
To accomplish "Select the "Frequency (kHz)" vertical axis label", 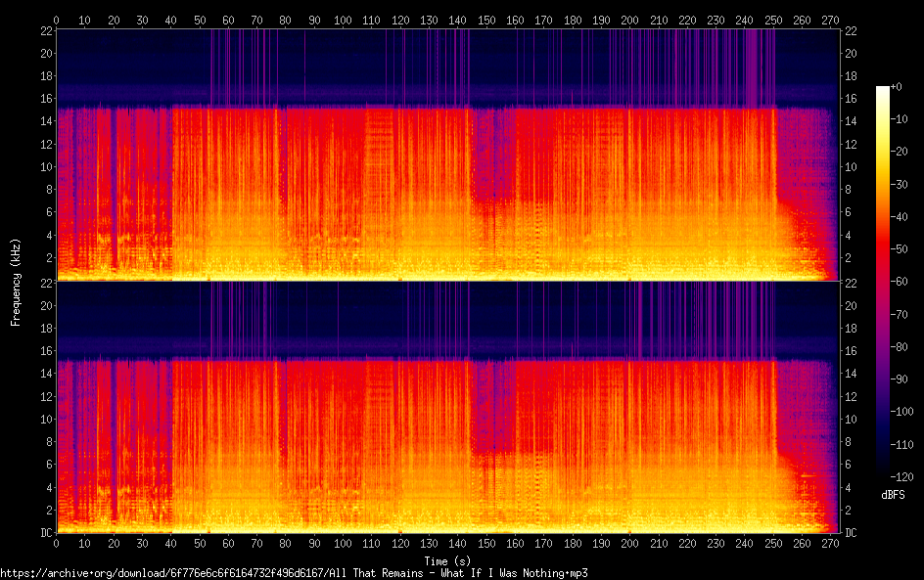I will tap(16, 281).
